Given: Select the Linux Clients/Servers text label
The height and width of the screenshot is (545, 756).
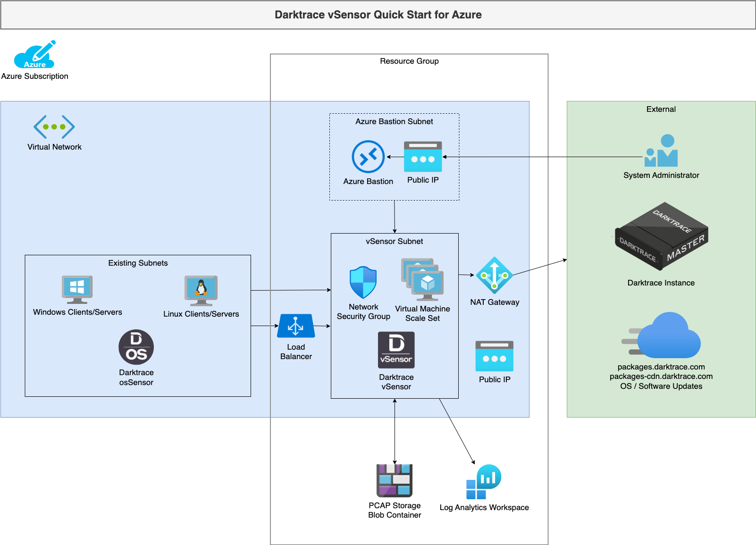Looking at the screenshot, I should coord(201,314).
